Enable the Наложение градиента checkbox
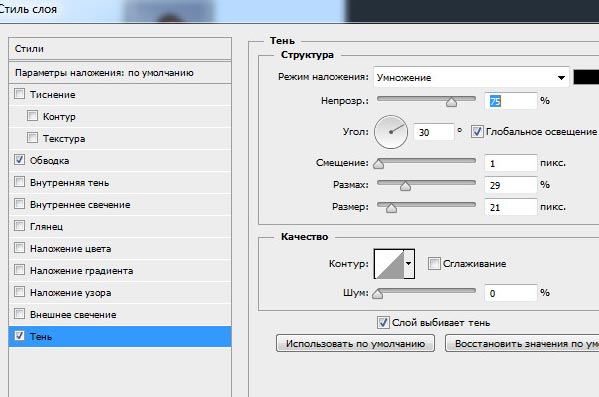 (19, 270)
